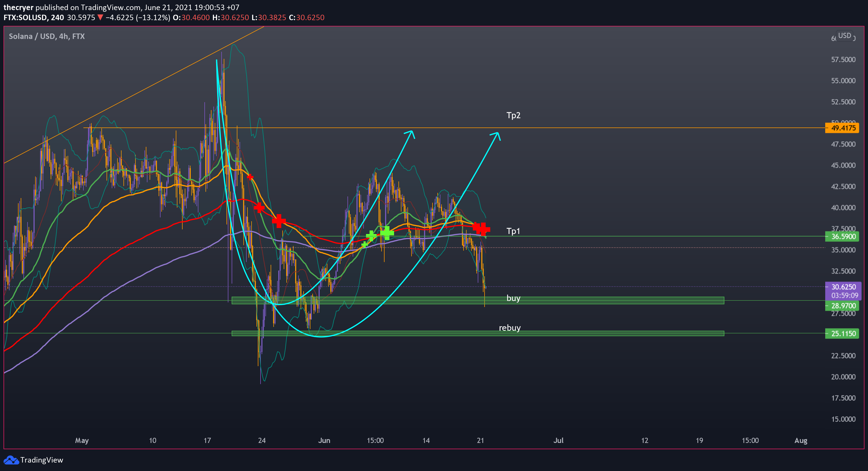This screenshot has width=868, height=471.
Task: Click the Tp1 text annotation
Action: click(513, 231)
